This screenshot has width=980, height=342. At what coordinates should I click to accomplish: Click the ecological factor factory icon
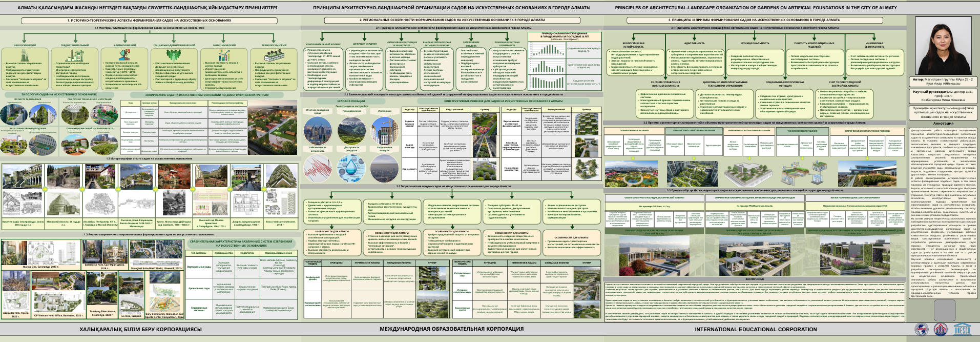coord(24,54)
